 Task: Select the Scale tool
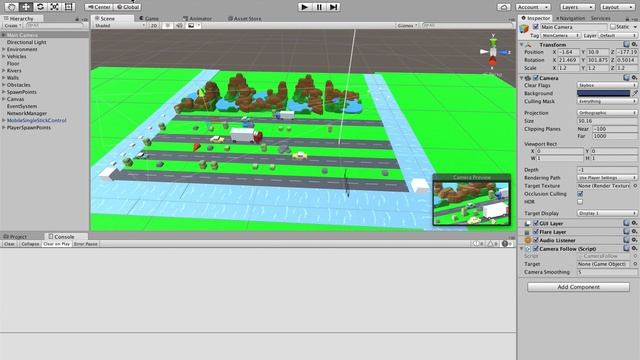[54, 7]
